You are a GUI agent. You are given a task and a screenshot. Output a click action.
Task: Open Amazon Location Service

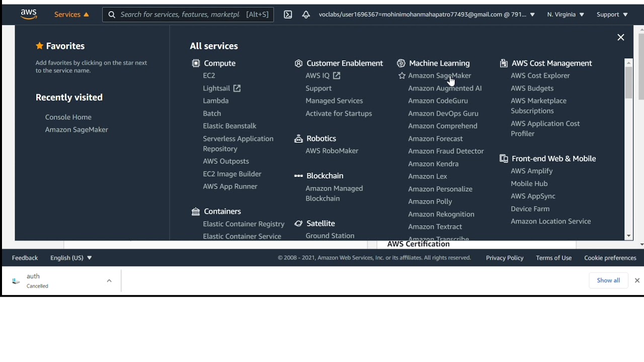(x=551, y=221)
